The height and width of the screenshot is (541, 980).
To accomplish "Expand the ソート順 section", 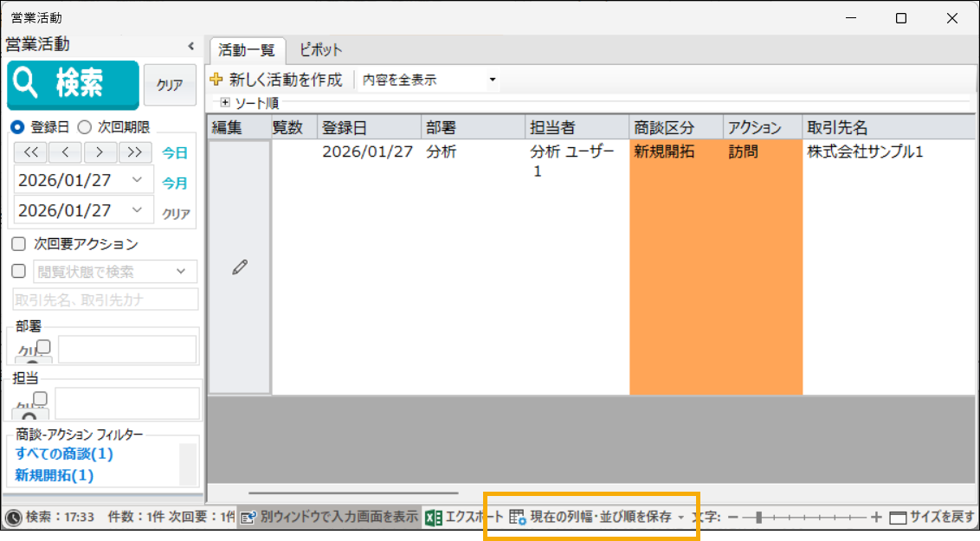I will coord(225,102).
